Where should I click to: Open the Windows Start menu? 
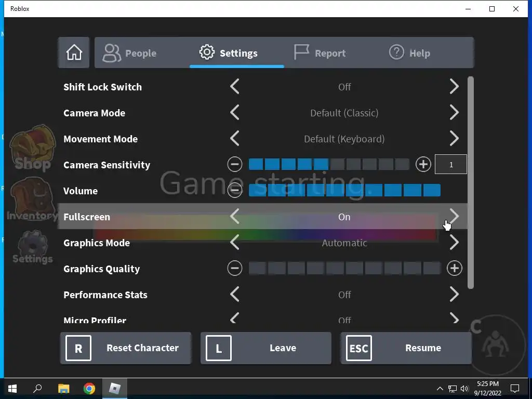click(x=12, y=389)
